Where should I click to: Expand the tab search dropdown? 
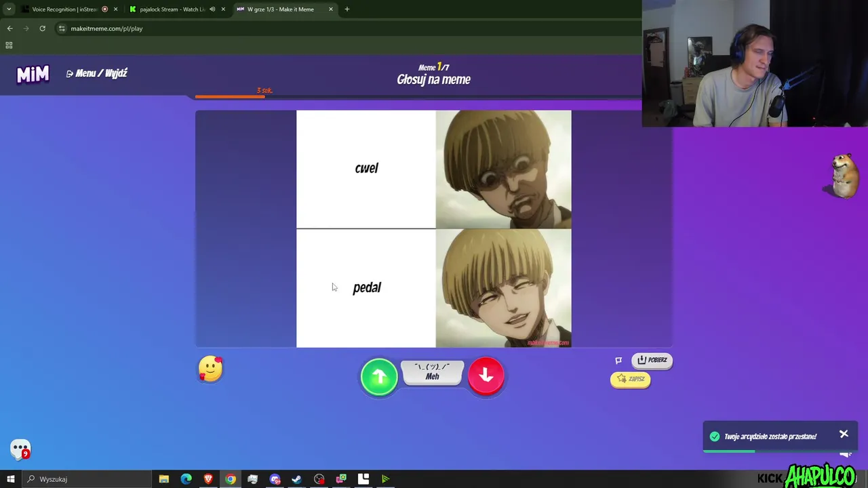pos(9,9)
